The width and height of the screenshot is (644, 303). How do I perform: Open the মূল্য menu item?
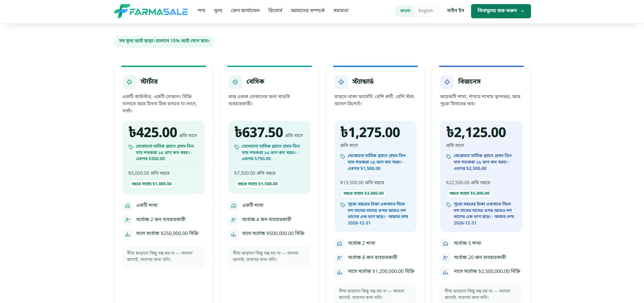point(218,10)
